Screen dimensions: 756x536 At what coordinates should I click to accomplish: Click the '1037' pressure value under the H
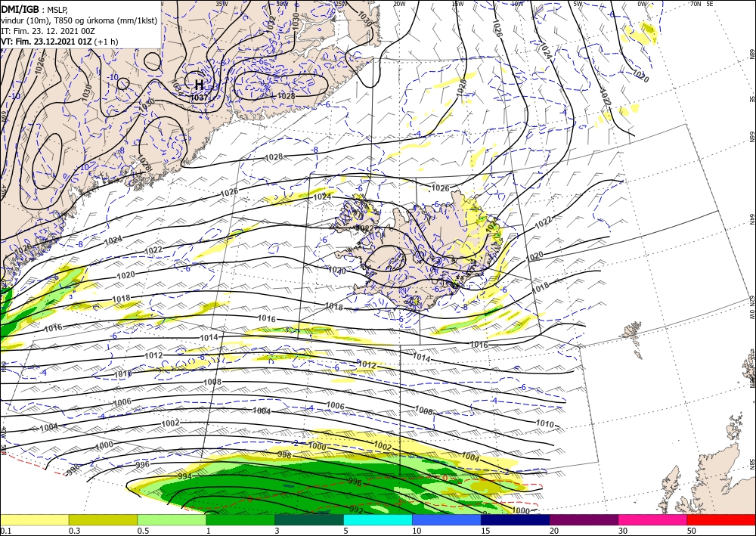tap(199, 97)
